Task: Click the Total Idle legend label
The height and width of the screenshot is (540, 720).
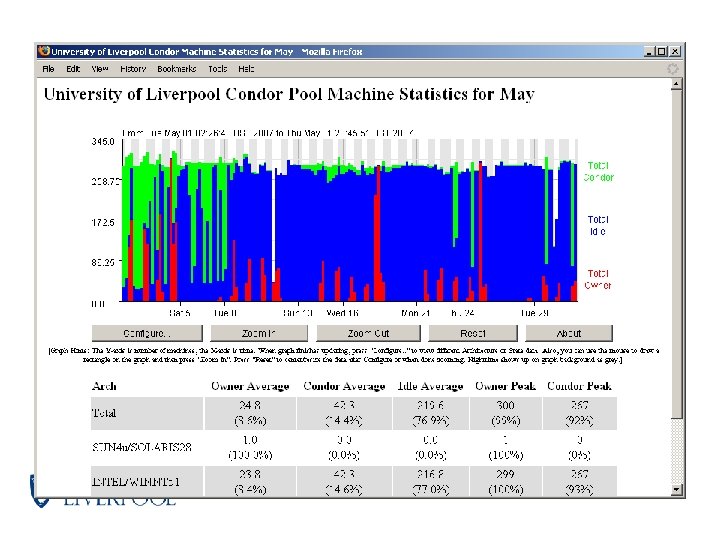Action: pyautogui.click(x=598, y=225)
